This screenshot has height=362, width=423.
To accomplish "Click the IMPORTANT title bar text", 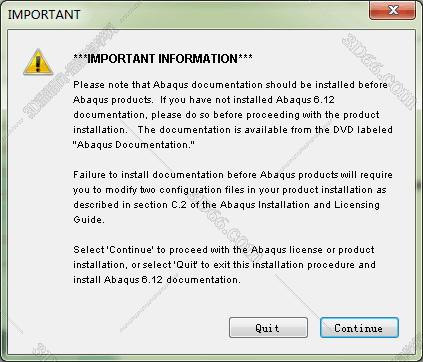I will (44, 14).
